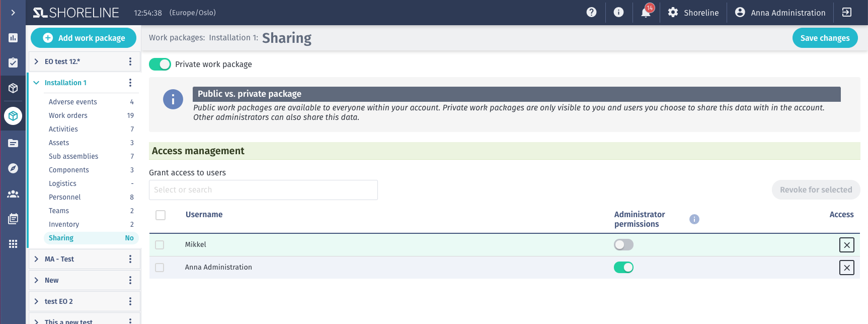
Task: Open the info icon in top bar
Action: click(619, 13)
